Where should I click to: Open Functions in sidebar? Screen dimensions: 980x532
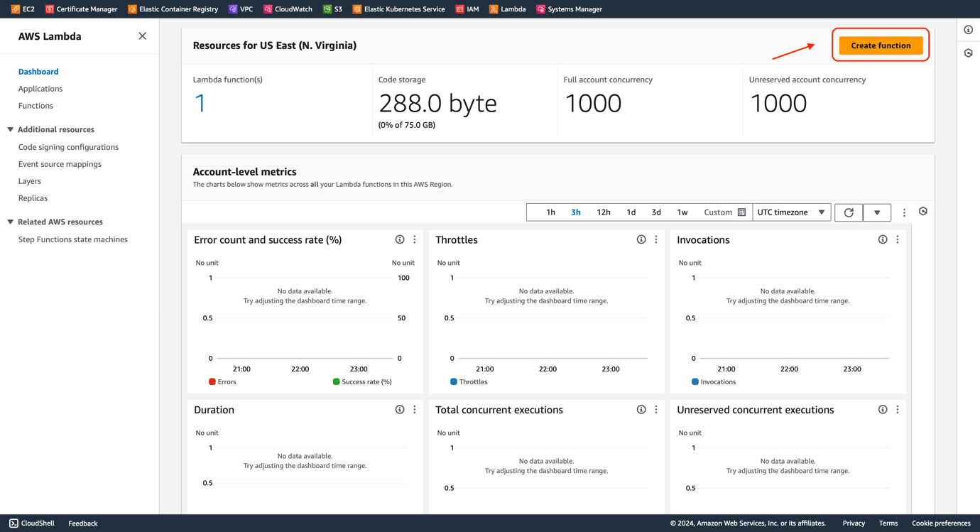tap(36, 106)
